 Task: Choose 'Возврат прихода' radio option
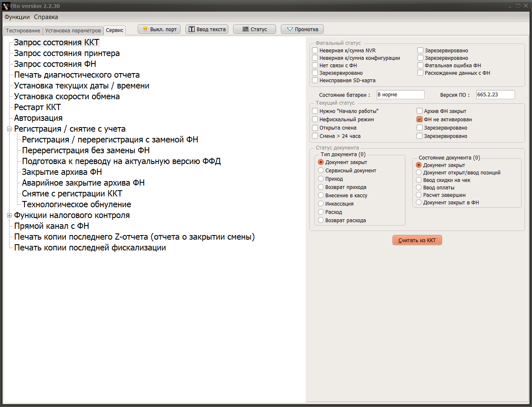[x=321, y=187]
